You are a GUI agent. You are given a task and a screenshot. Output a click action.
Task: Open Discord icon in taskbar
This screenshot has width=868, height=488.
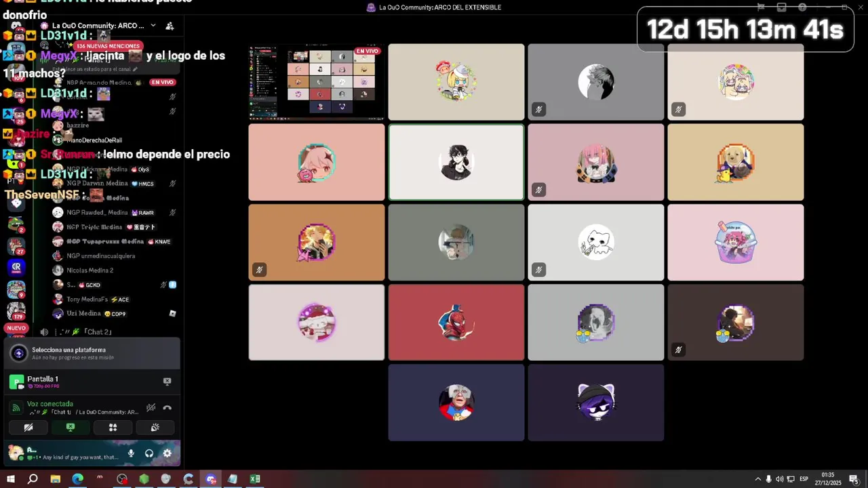211,479
